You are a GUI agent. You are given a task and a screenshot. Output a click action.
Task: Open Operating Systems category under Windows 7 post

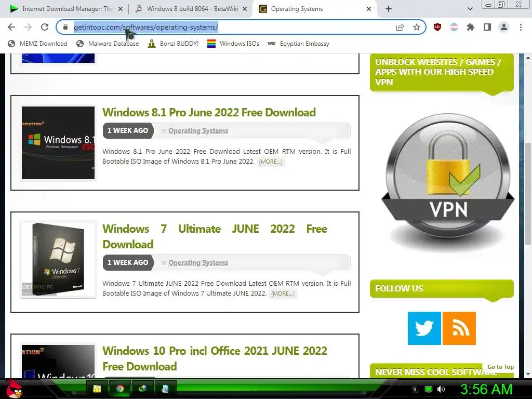click(x=198, y=262)
